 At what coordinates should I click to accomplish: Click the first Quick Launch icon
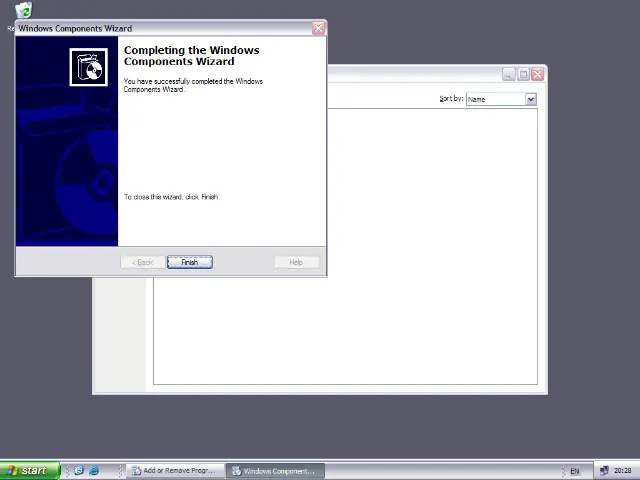point(79,471)
